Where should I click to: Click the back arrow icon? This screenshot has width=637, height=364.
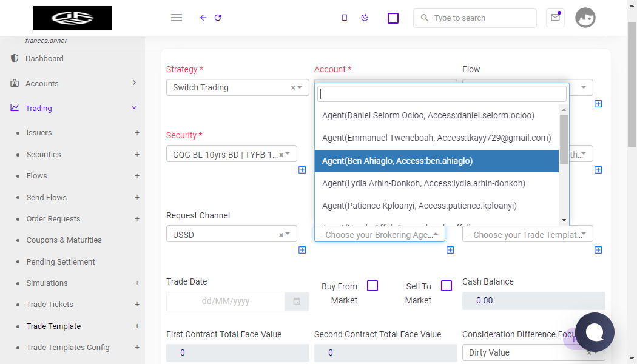(203, 18)
